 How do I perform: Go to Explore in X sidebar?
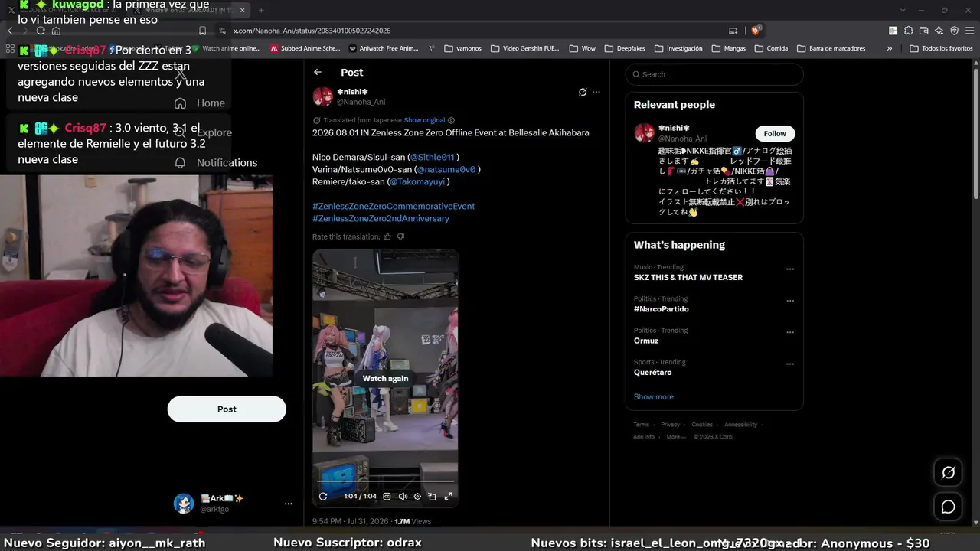[203, 132]
